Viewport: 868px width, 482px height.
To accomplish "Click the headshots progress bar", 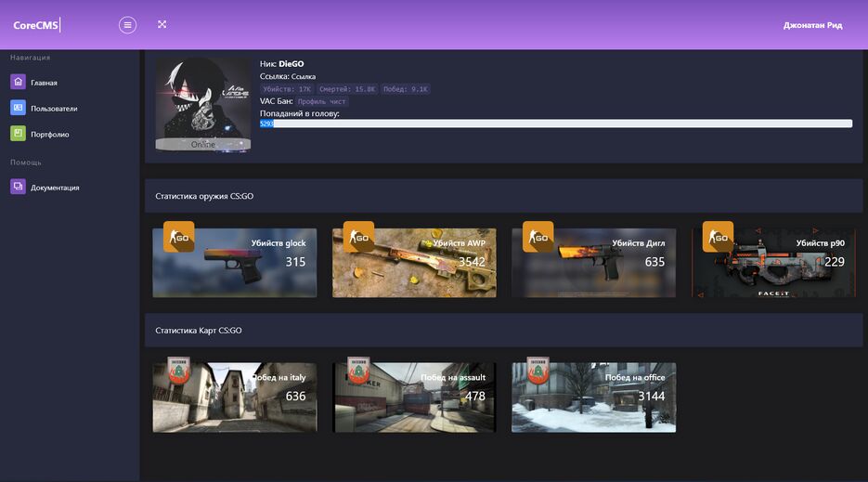I will pyautogui.click(x=556, y=124).
